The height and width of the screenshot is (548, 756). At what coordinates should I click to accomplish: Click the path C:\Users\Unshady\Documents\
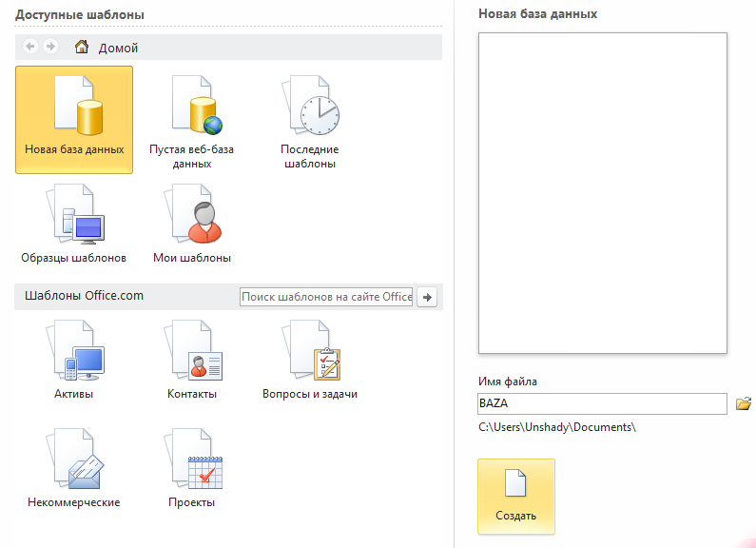point(557,427)
